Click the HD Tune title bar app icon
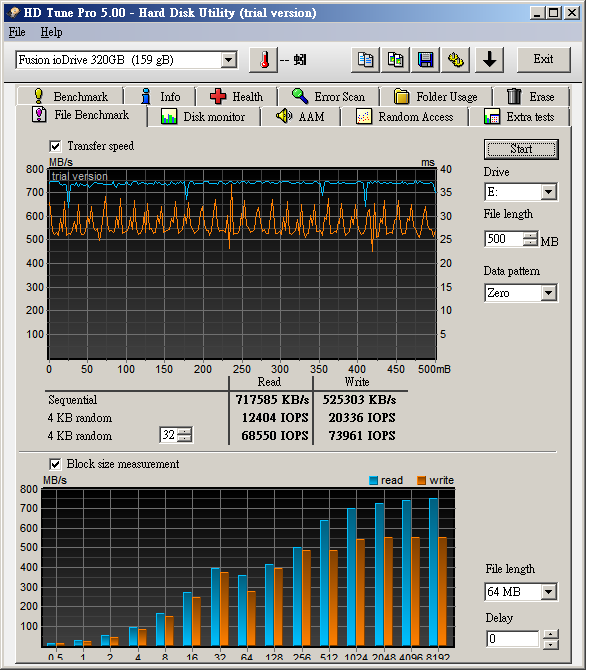Viewport: 614px width, 670px height. pyautogui.click(x=14, y=12)
